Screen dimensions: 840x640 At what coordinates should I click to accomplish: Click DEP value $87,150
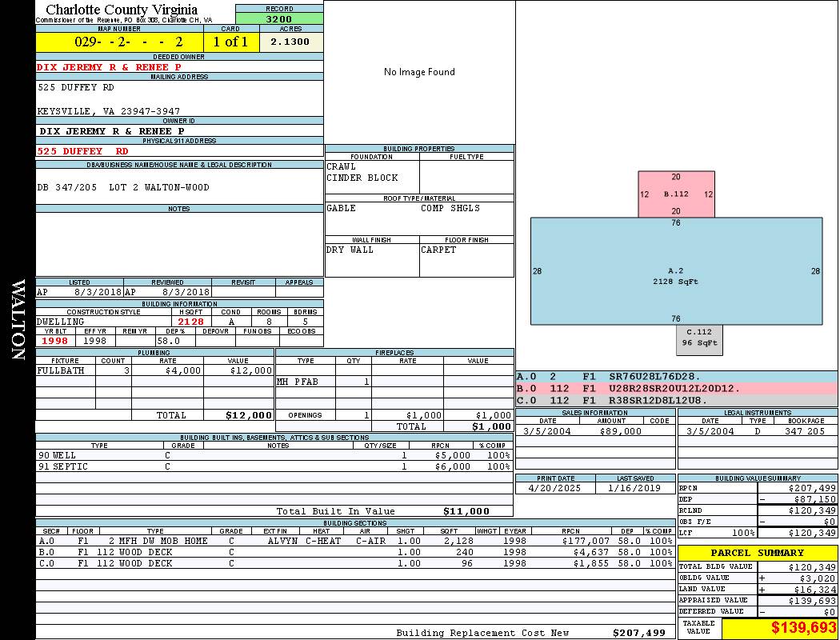pyautogui.click(x=814, y=499)
